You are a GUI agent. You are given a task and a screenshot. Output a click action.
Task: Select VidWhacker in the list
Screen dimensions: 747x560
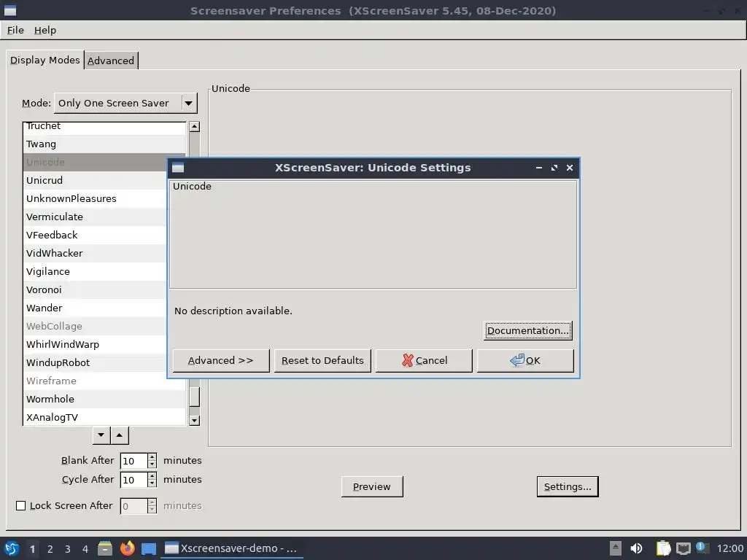tap(96, 253)
